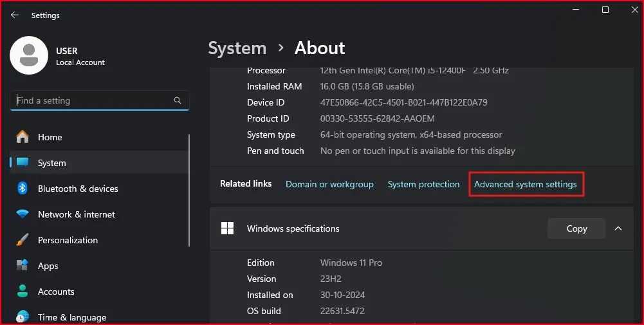Viewport: 644px width, 325px height.
Task: Click the Personalization paintbrush icon
Action: tap(23, 240)
